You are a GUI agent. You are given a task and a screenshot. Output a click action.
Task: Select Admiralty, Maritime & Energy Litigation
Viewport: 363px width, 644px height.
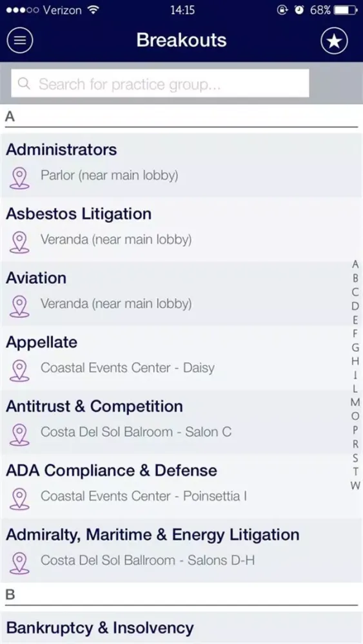tap(181, 550)
